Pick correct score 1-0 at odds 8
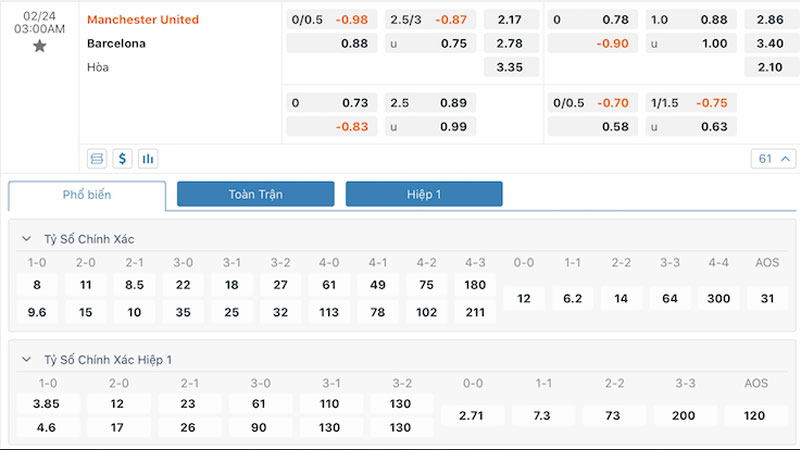This screenshot has width=800, height=450. click(x=37, y=285)
